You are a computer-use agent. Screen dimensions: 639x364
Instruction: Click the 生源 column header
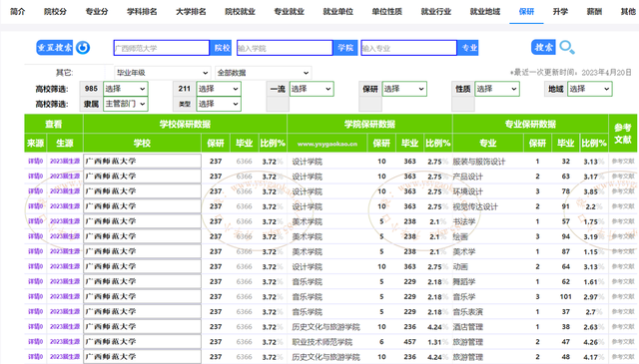tap(65, 143)
